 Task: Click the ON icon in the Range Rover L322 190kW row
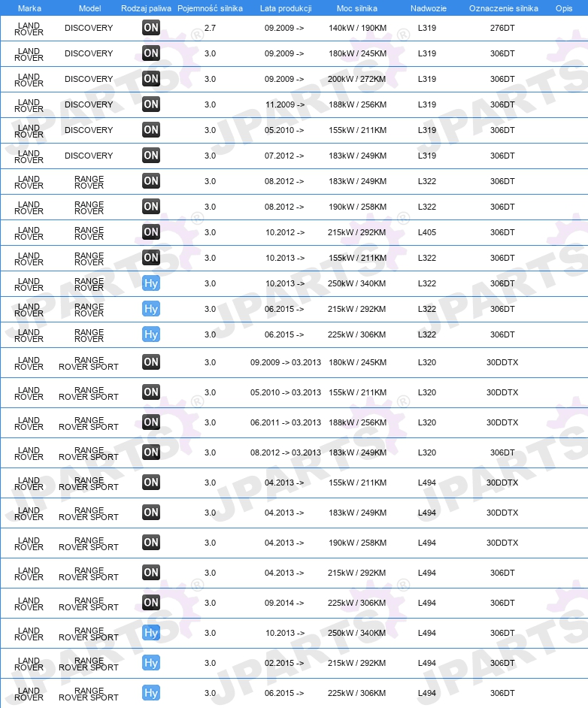coord(151,207)
